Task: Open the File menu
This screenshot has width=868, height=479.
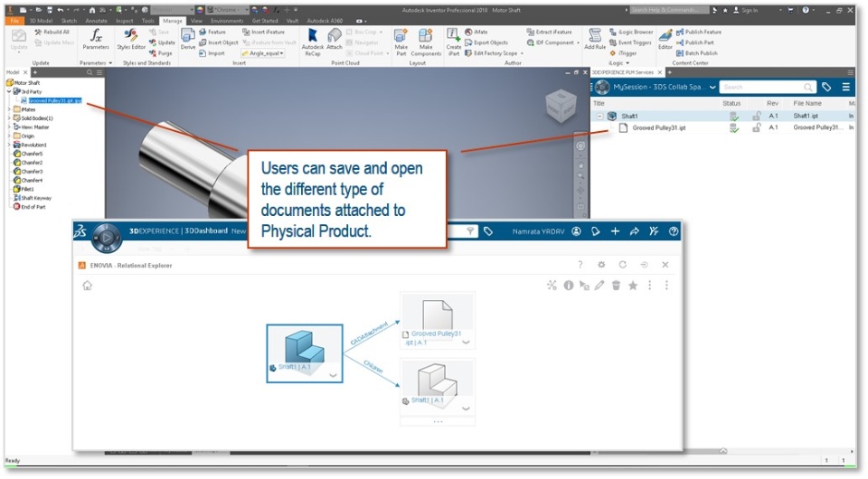Action: coord(14,21)
